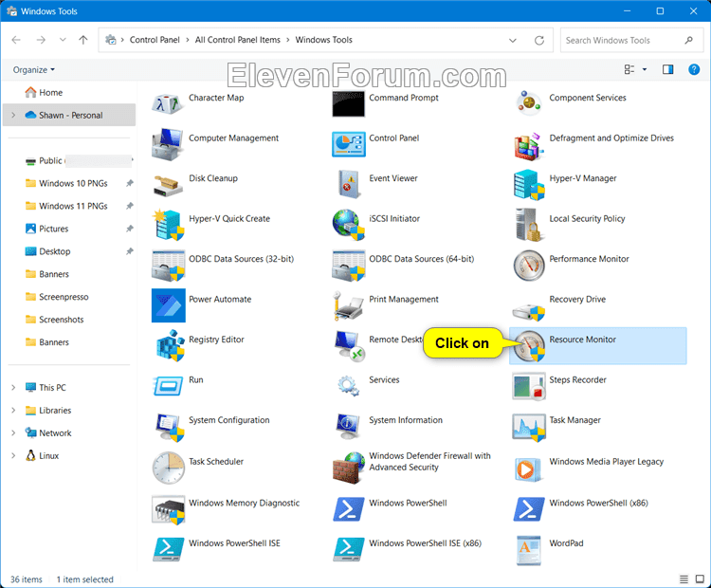Select Defragment and Optimize Drives icon
Viewport: 711px width, 588px height.
coord(529,146)
